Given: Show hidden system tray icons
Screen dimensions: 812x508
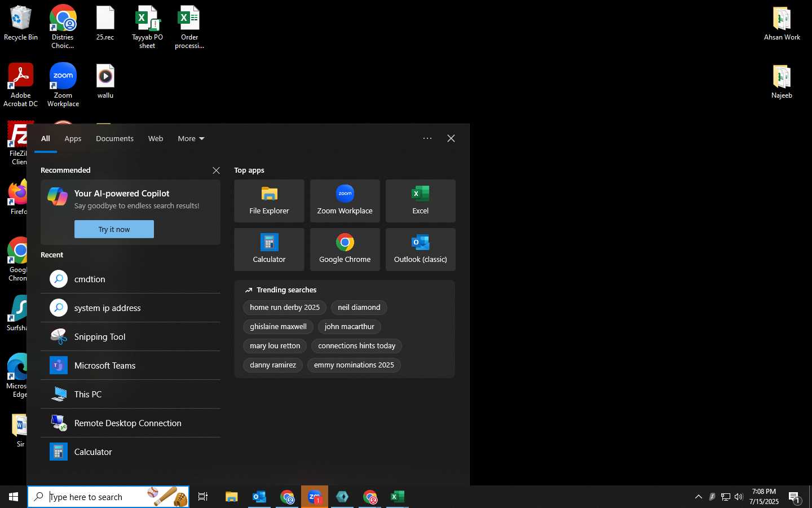Looking at the screenshot, I should click(698, 497).
